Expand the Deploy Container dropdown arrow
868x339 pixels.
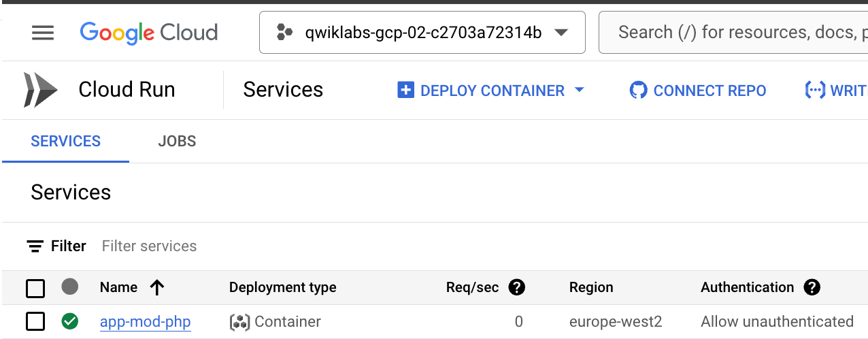580,91
